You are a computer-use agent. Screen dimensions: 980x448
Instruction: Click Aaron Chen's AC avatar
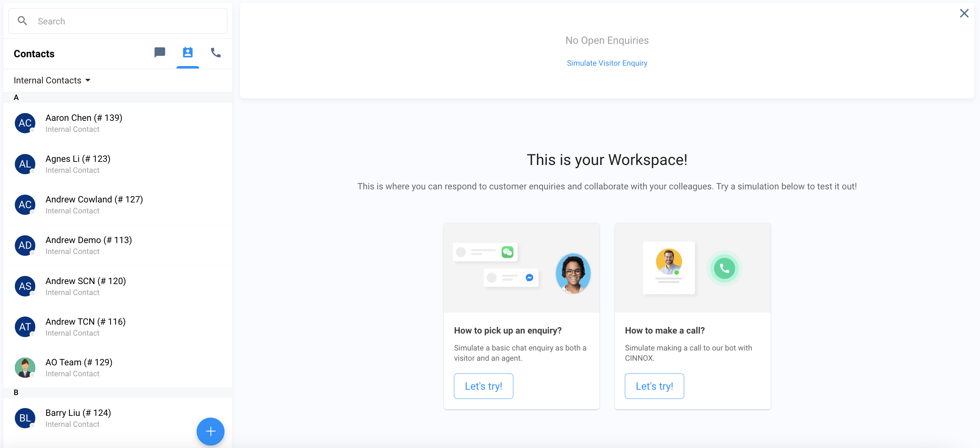click(x=25, y=123)
